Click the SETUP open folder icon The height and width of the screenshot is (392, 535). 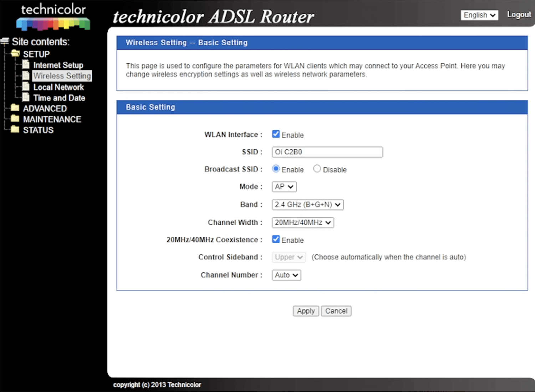click(15, 54)
